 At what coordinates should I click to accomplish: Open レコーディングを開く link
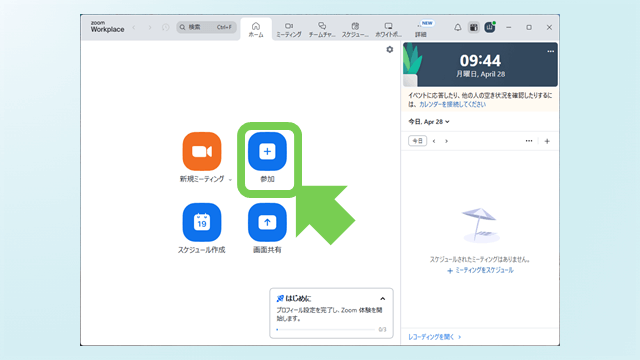coord(434,337)
